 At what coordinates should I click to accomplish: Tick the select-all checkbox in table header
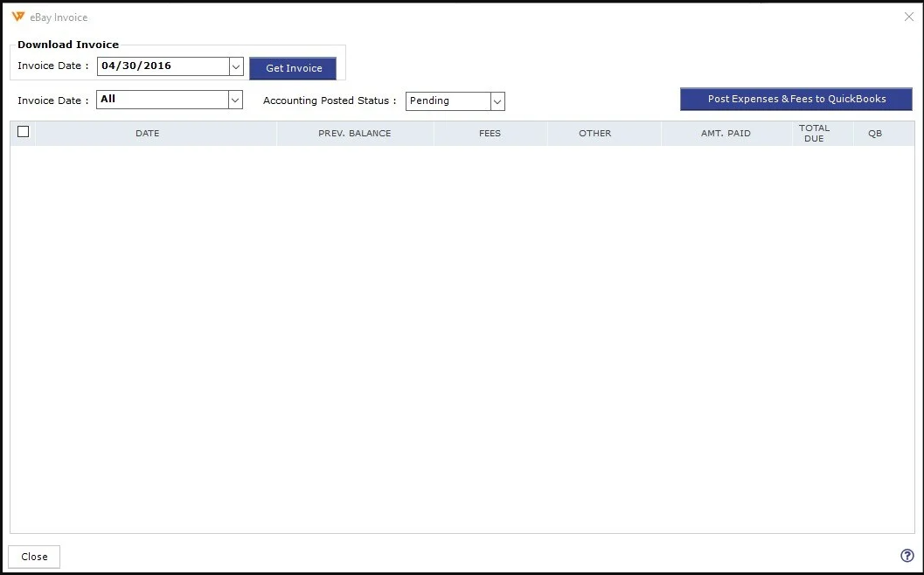[24, 132]
